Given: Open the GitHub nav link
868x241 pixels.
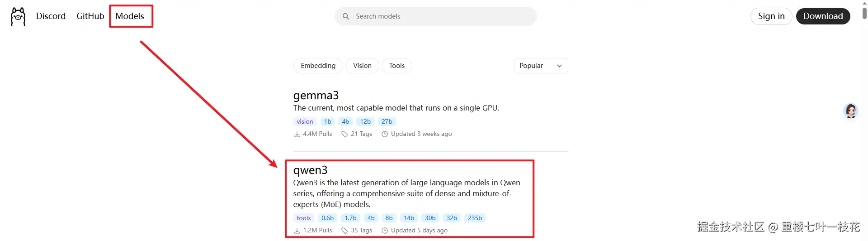Looking at the screenshot, I should 90,16.
